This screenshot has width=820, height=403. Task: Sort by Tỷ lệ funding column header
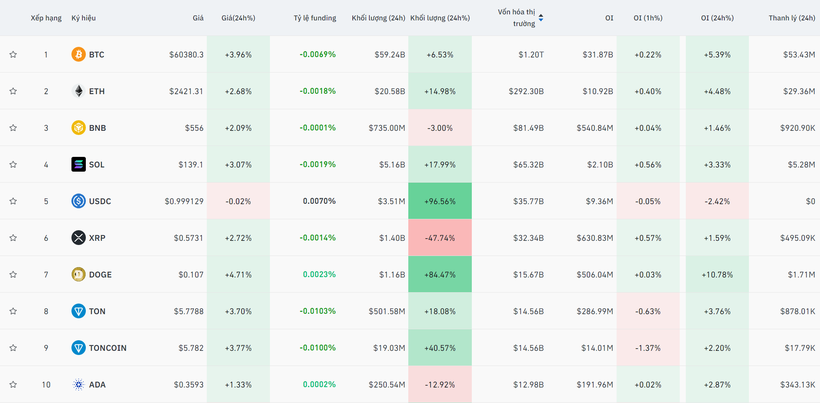click(314, 18)
